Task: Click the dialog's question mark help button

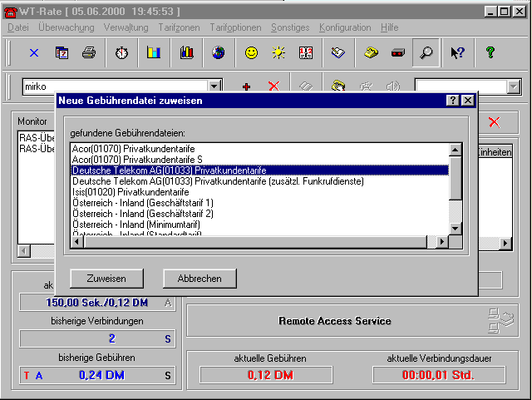Action: pyautogui.click(x=452, y=101)
